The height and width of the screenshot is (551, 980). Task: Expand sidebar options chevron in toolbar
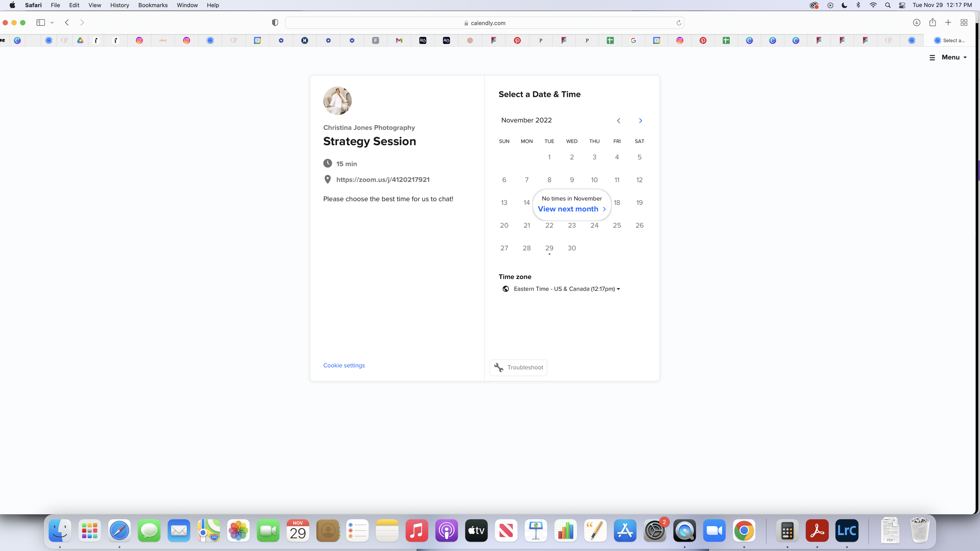[x=52, y=22]
